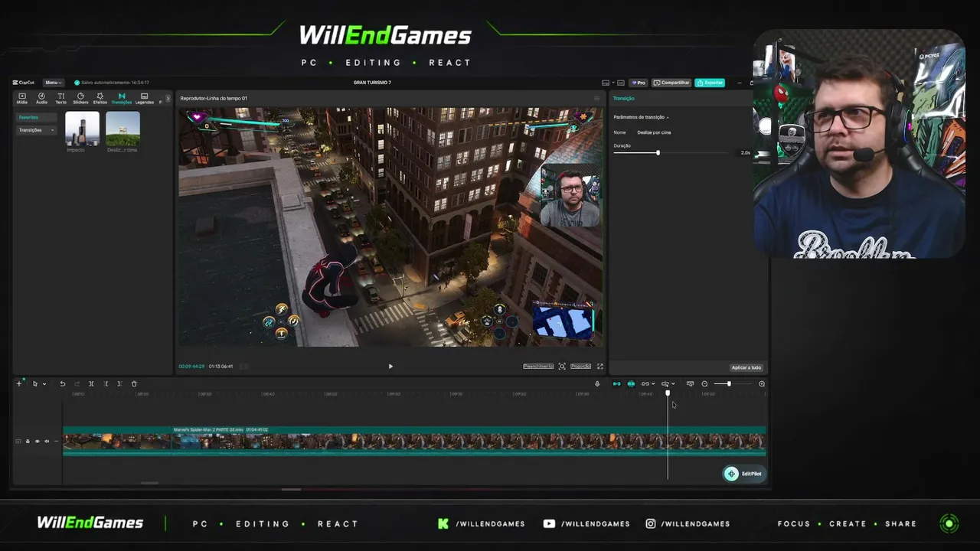Open the player panel hamburger menu
The image size is (980, 551).
coord(597,98)
